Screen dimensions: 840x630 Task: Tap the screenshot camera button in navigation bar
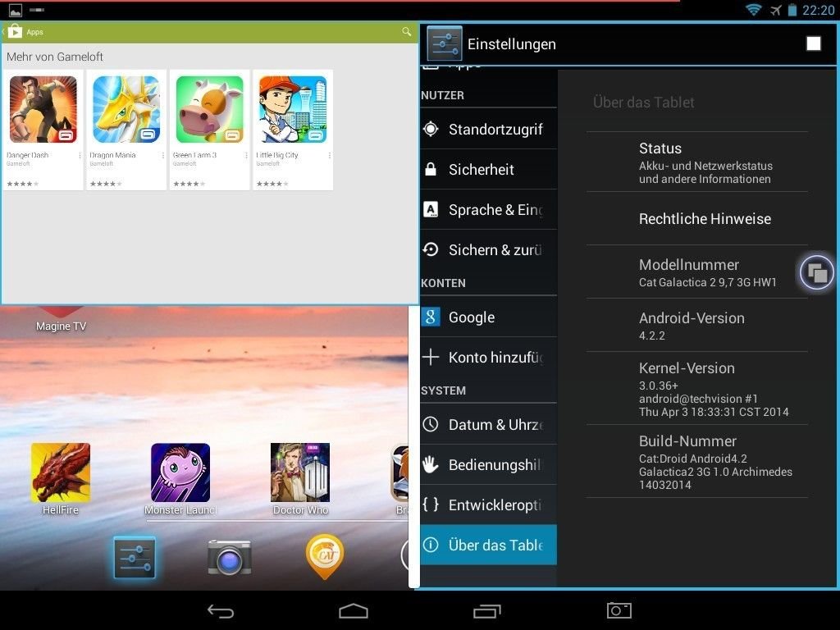point(619,610)
